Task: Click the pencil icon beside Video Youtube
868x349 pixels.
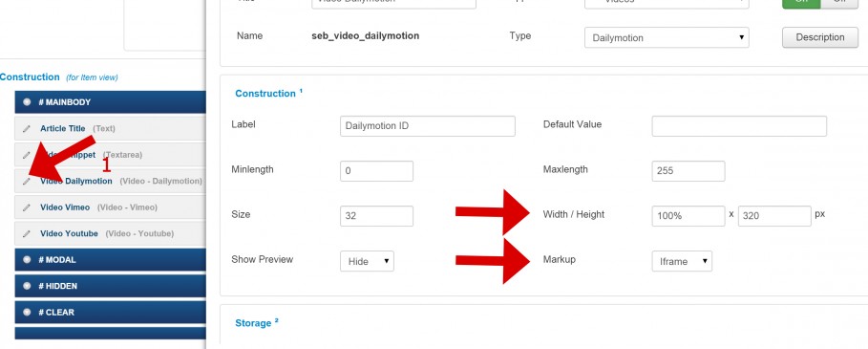Action: pyautogui.click(x=27, y=233)
